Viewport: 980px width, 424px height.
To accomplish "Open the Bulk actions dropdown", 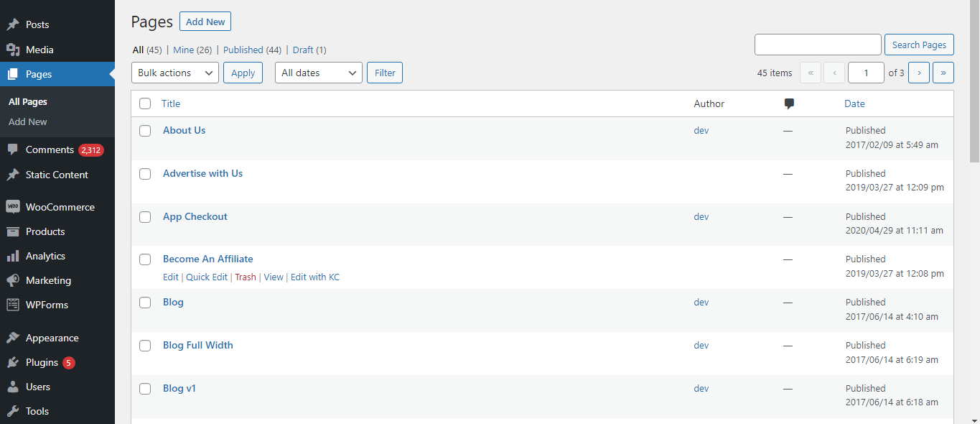I will point(175,73).
